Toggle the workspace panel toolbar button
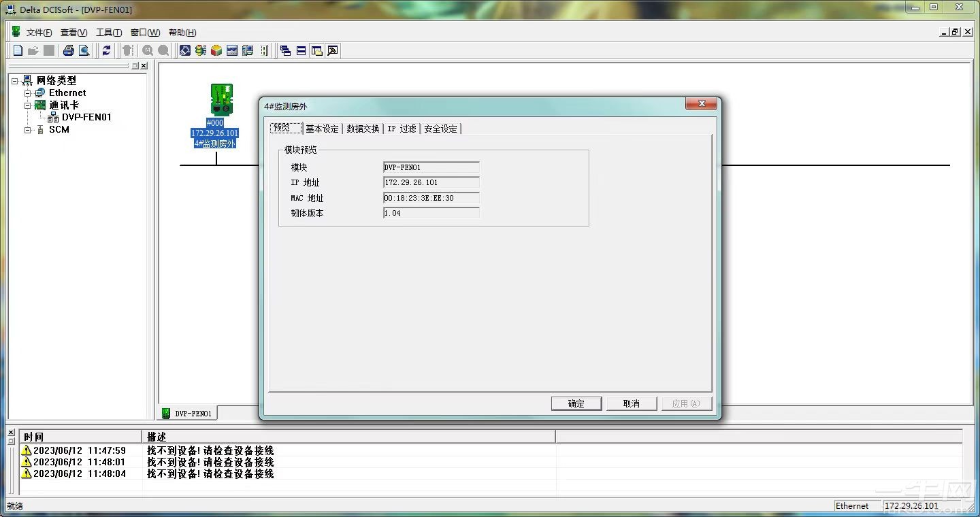 (316, 50)
